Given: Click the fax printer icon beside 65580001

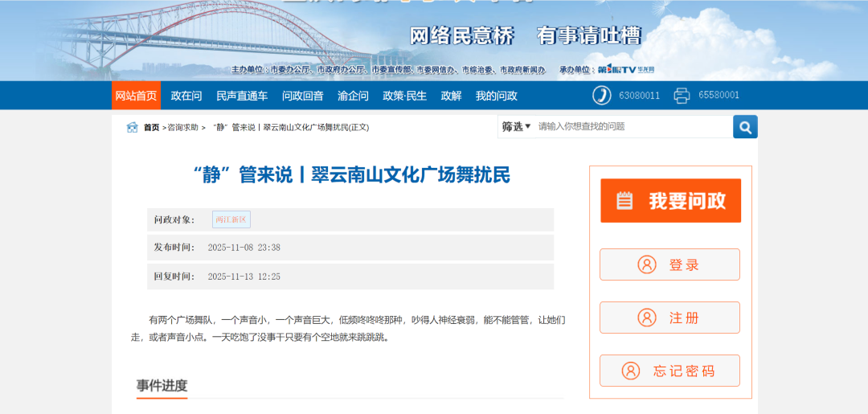Looking at the screenshot, I should pos(682,95).
